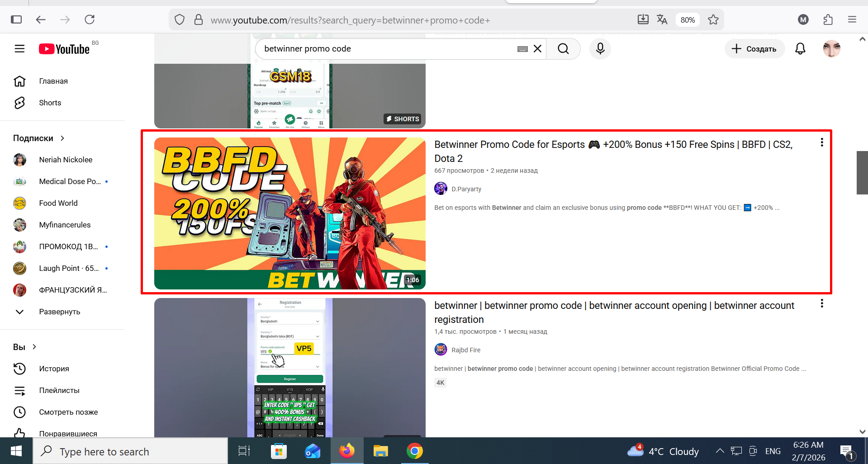Bookmark this page with the star icon
Image resolution: width=868 pixels, height=464 pixels.
713,19
